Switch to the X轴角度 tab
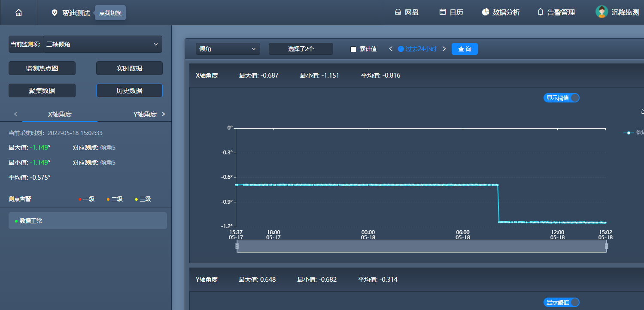 coord(60,114)
